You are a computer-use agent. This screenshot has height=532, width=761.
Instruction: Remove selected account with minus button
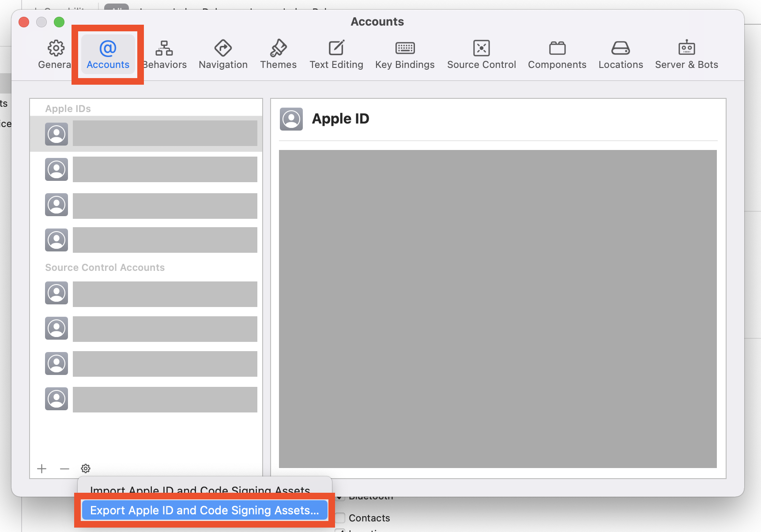click(64, 468)
